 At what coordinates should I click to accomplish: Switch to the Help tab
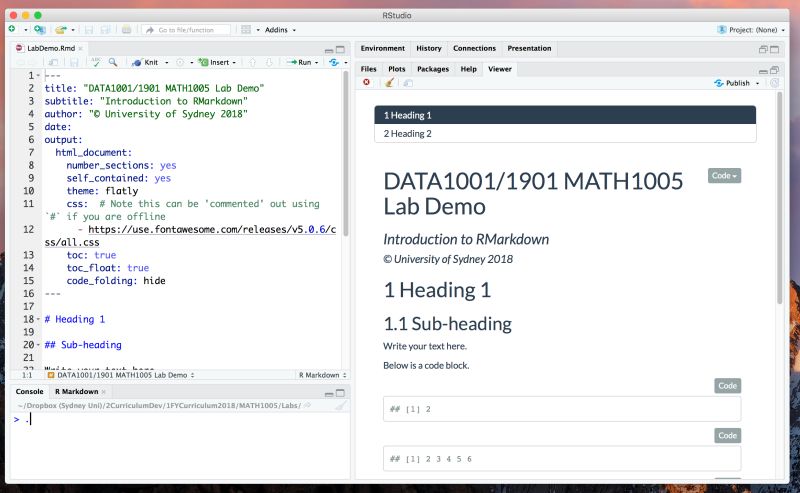click(x=468, y=69)
